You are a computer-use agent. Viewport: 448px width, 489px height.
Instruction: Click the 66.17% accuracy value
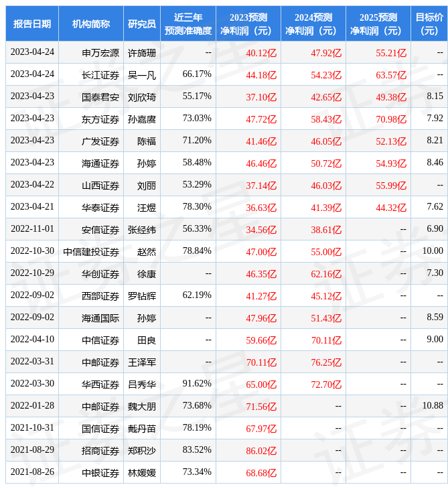click(x=197, y=74)
